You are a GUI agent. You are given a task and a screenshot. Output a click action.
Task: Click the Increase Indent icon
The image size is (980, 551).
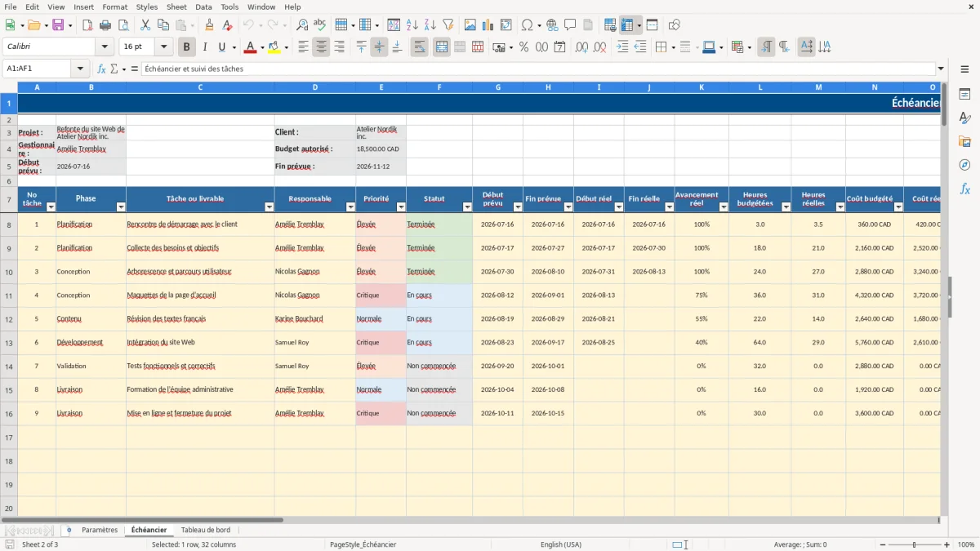click(x=622, y=47)
